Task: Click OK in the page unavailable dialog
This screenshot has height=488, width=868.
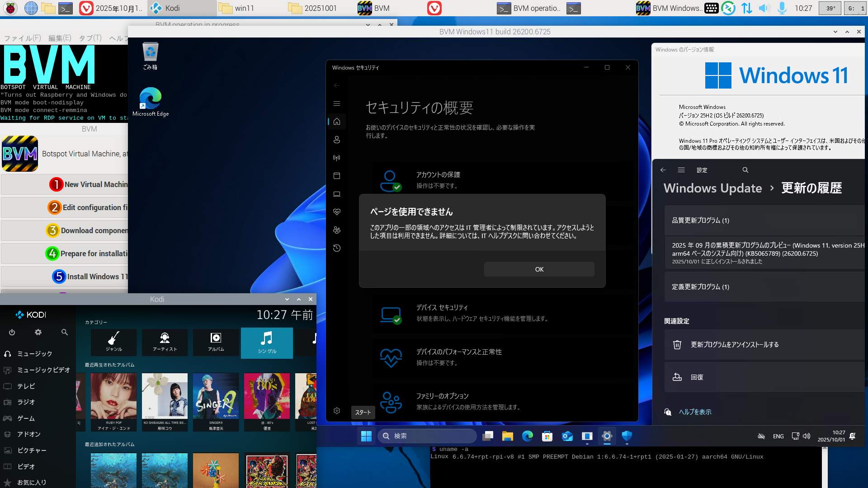Action: (x=539, y=269)
